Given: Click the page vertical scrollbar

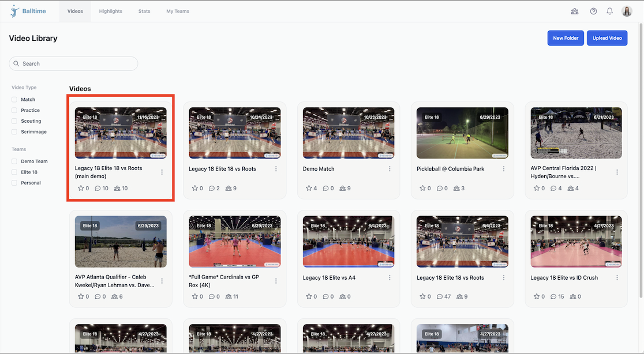Looking at the screenshot, I should click(642, 160).
